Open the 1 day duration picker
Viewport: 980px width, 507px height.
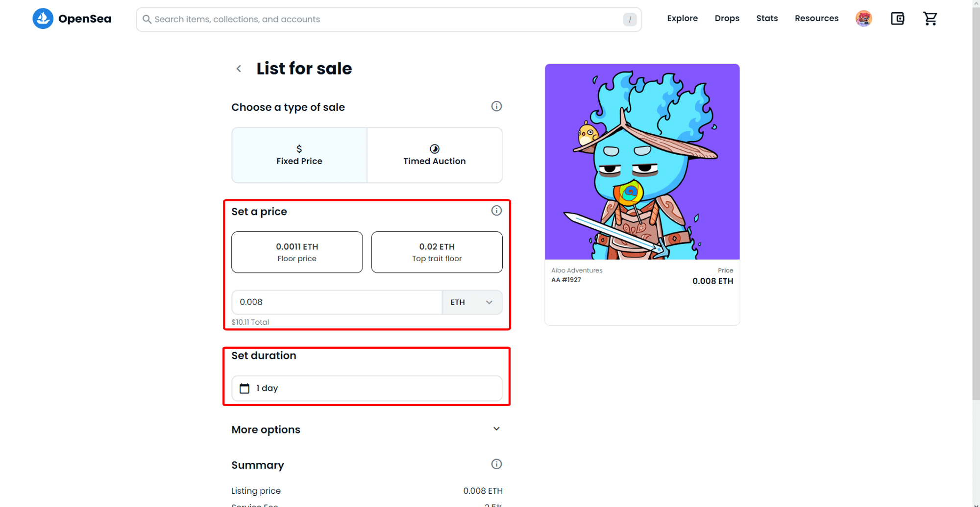(367, 388)
